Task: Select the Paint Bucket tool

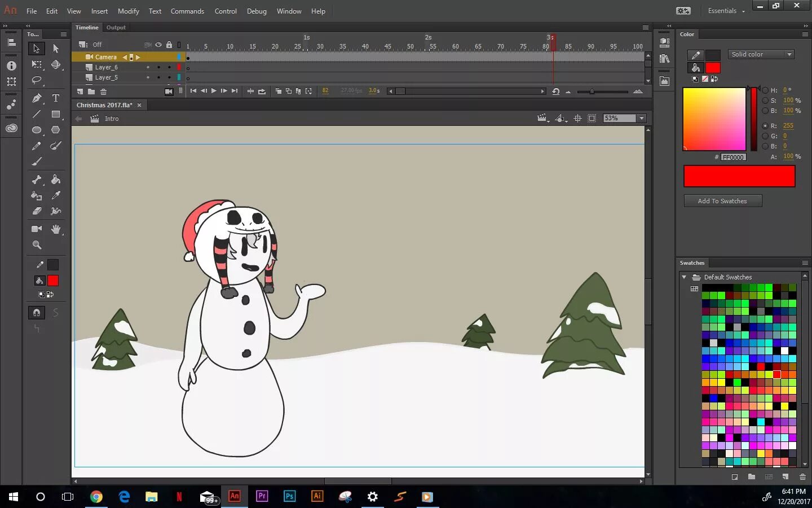Action: click(56, 179)
